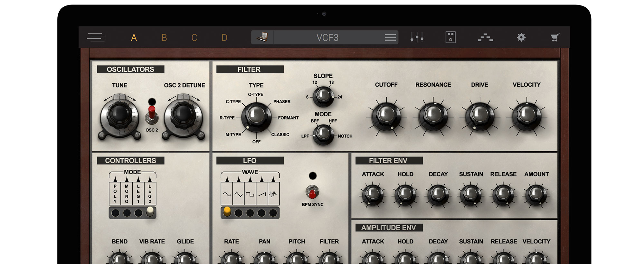Click the filter VELOCITY knob
This screenshot has width=644, height=264.
point(526,116)
